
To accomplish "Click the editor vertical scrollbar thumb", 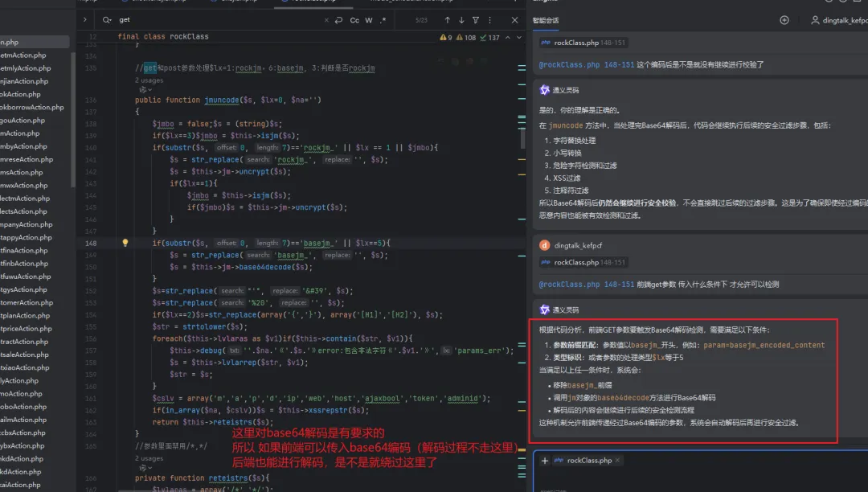I will [x=522, y=138].
